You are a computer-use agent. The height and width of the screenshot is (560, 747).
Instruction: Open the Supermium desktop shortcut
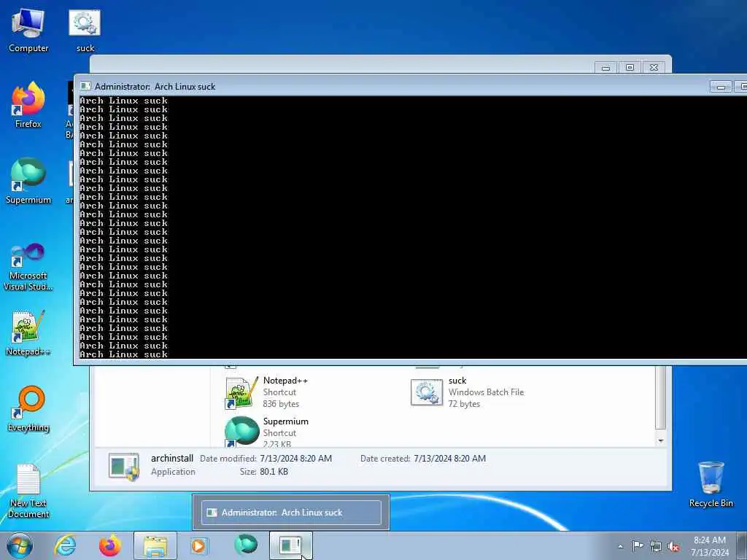coord(28,182)
